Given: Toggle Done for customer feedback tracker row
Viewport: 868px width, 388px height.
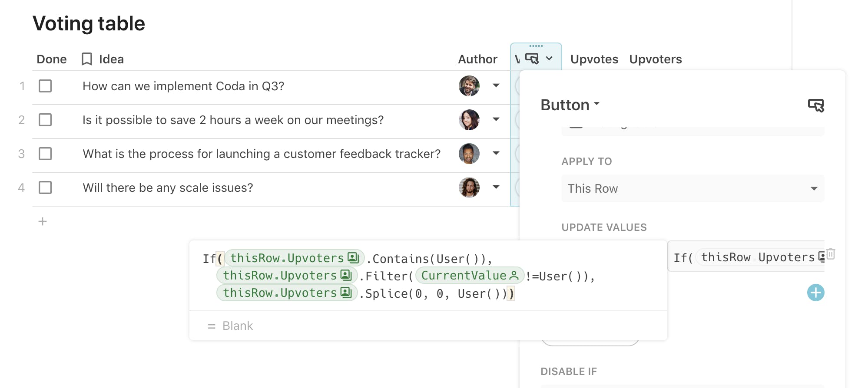Looking at the screenshot, I should (x=45, y=154).
